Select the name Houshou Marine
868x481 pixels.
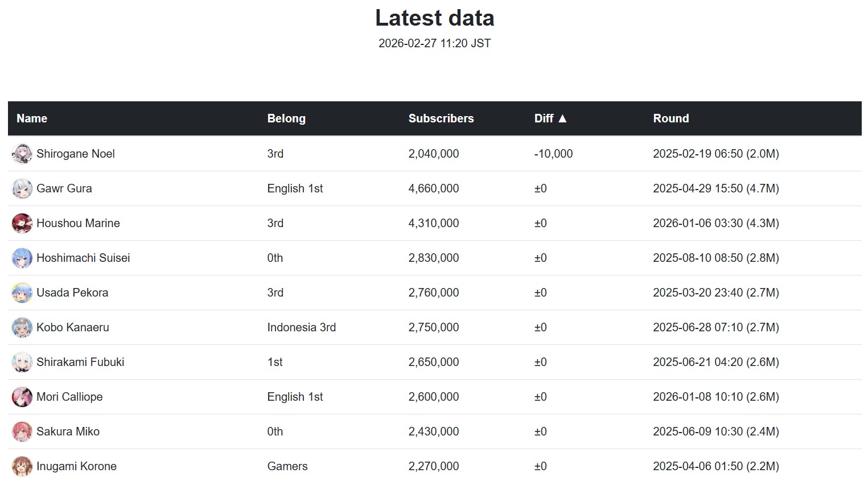coord(78,223)
